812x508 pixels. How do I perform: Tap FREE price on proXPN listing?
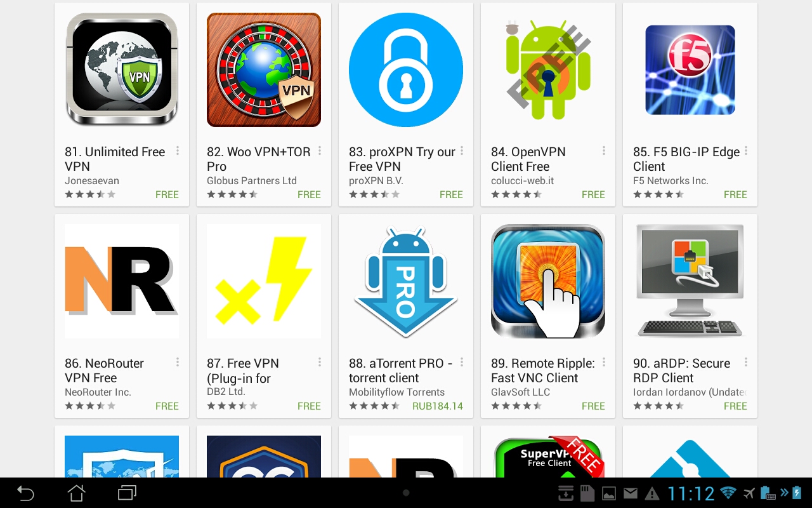451,195
